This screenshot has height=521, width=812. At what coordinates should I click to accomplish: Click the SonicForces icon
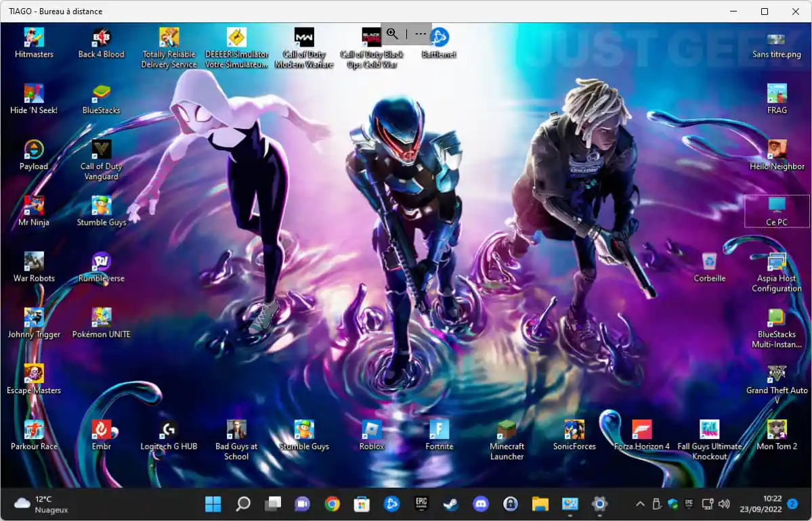pos(574,434)
